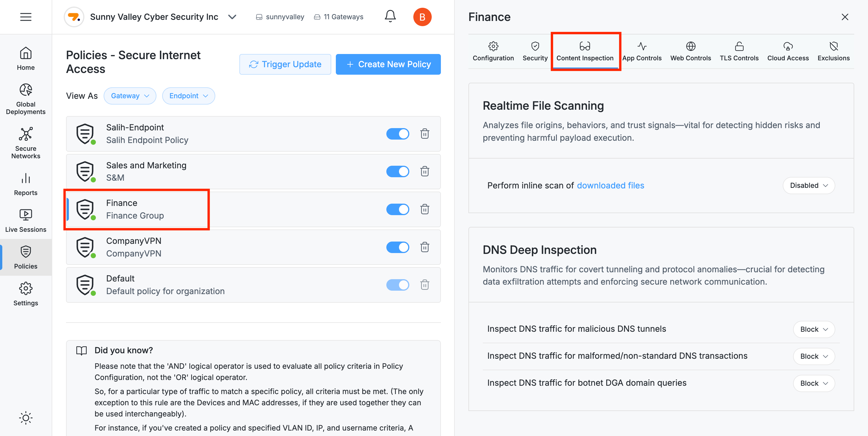Disable the Sales and Marketing policy
This screenshot has height=436, width=868.
tap(398, 171)
